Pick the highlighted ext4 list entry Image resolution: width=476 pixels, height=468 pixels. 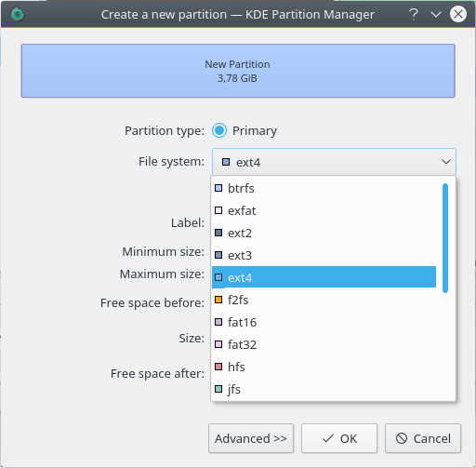click(x=324, y=277)
